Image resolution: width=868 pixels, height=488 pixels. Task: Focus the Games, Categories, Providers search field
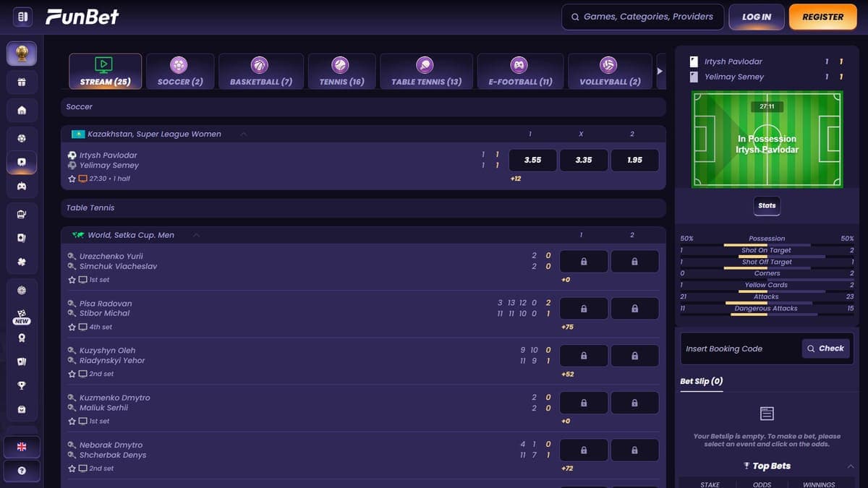click(x=642, y=17)
